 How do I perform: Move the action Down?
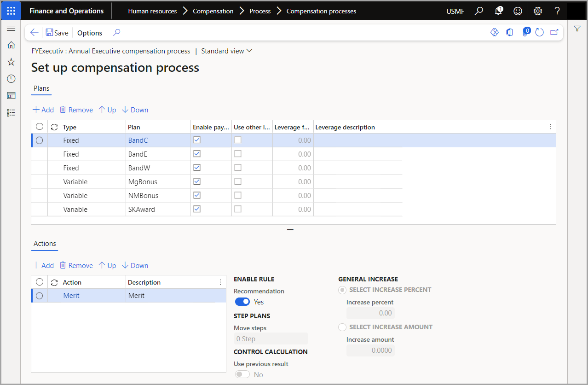pos(135,265)
